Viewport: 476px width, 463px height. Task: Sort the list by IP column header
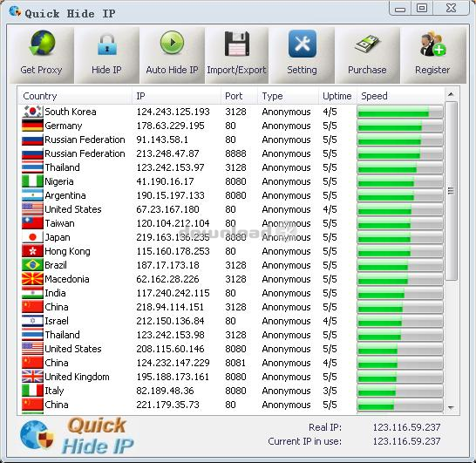(177, 96)
